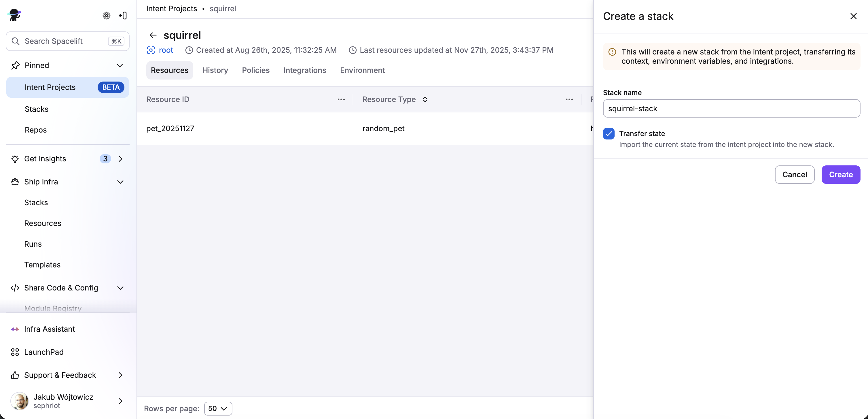Screen dimensions: 868x419
Task: Switch to the Environment tab
Action: tap(362, 70)
